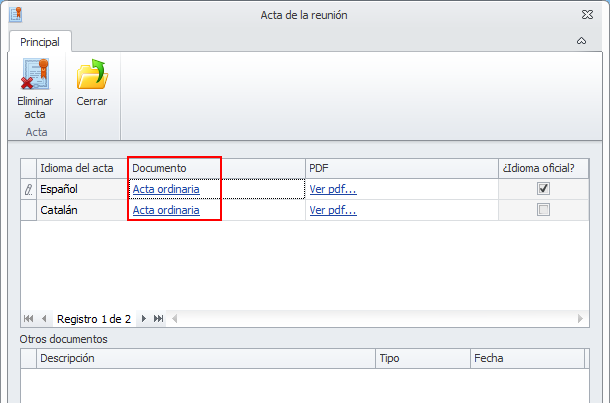The image size is (610, 403).
Task: Sort by Fecha column in Otros documentos
Action: click(x=527, y=358)
